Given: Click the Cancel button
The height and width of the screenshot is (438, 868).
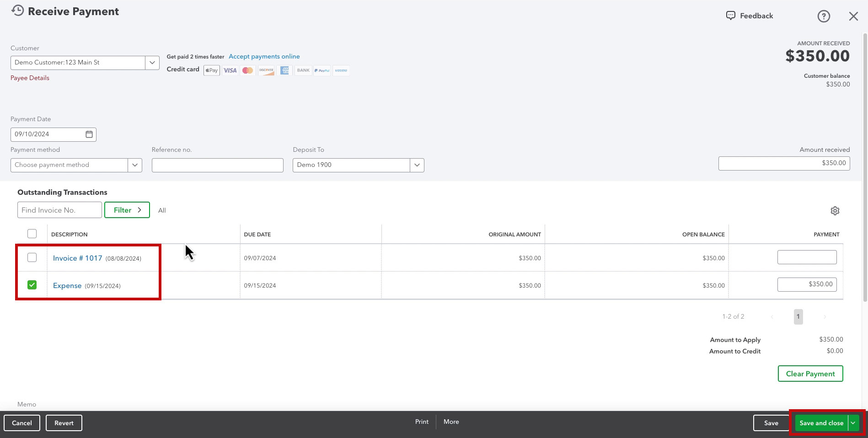Looking at the screenshot, I should click(x=22, y=423).
